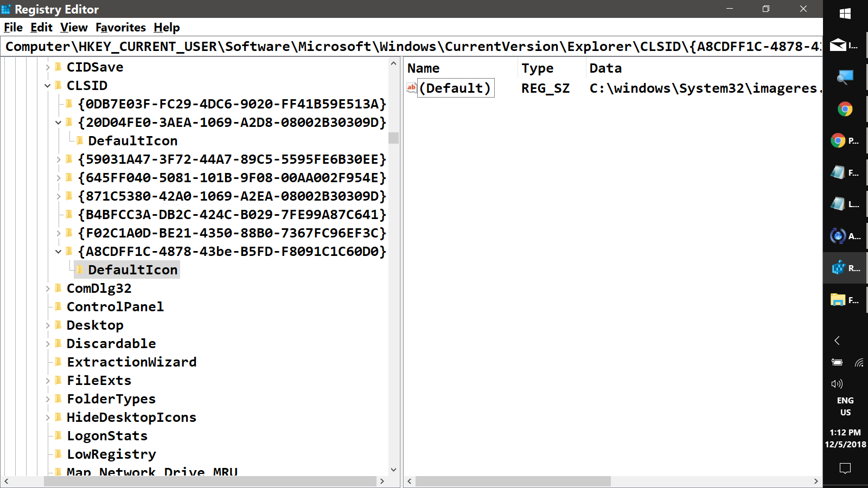Select DefaultIcon under {20D04FE0...}
This screenshot has width=868, height=488.
[133, 140]
